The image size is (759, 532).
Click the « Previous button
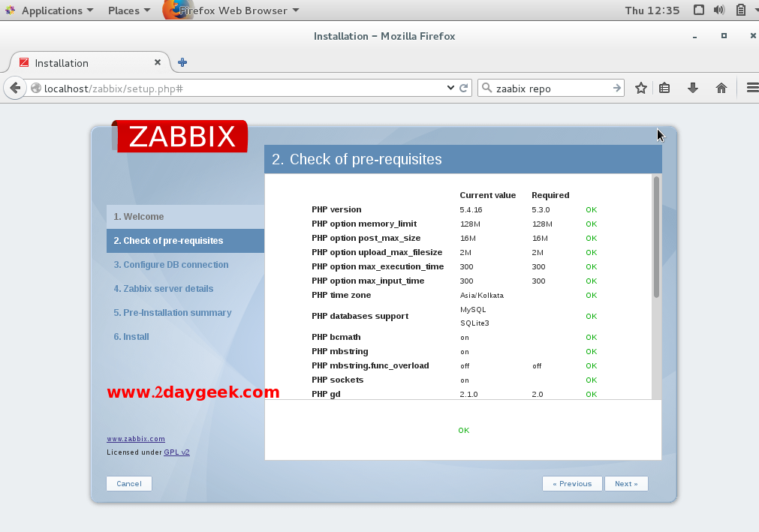coord(572,484)
